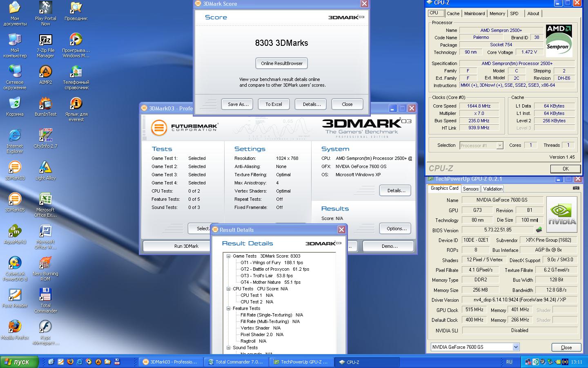Collapse the Feature Tests tree node
This screenshot has width=588, height=368.
pos(229,308)
